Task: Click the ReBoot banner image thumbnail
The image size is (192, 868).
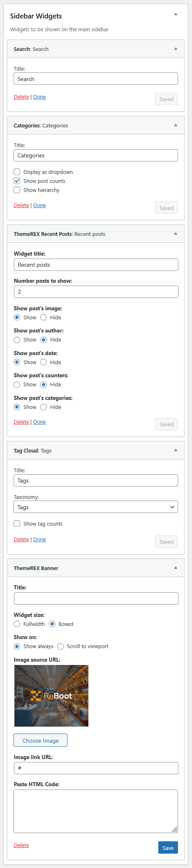Action: point(51,696)
